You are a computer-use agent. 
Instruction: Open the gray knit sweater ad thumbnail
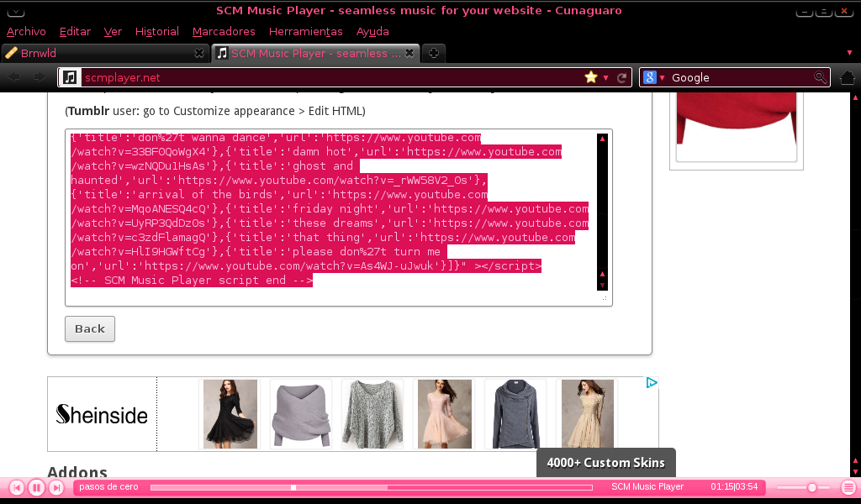[372, 414]
